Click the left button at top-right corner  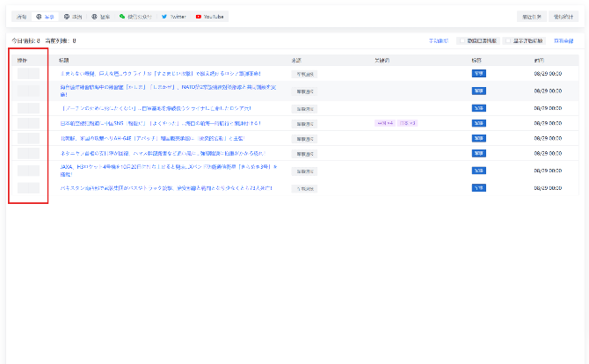coord(528,16)
